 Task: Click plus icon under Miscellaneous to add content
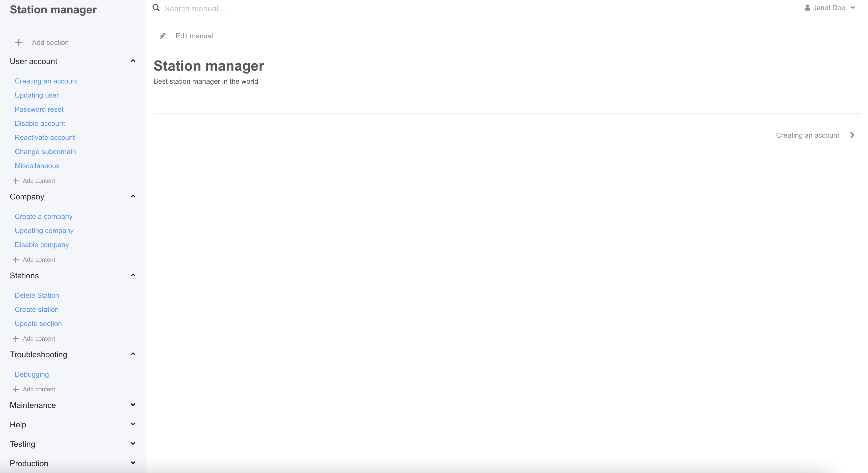click(16, 181)
